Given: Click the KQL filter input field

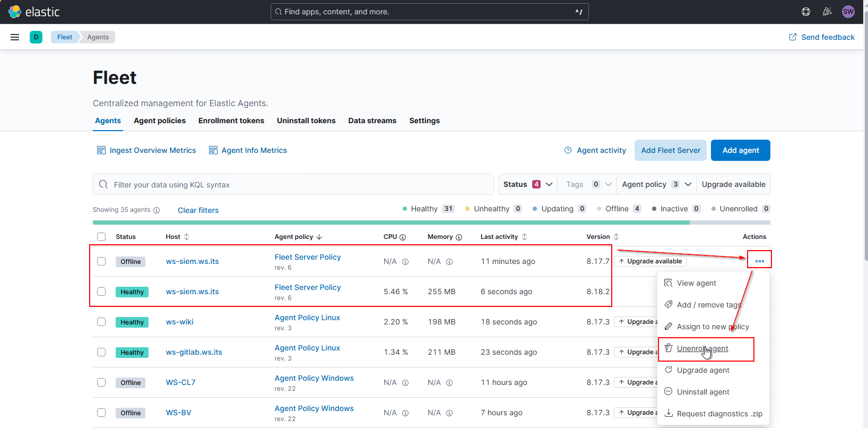Looking at the screenshot, I should point(293,184).
